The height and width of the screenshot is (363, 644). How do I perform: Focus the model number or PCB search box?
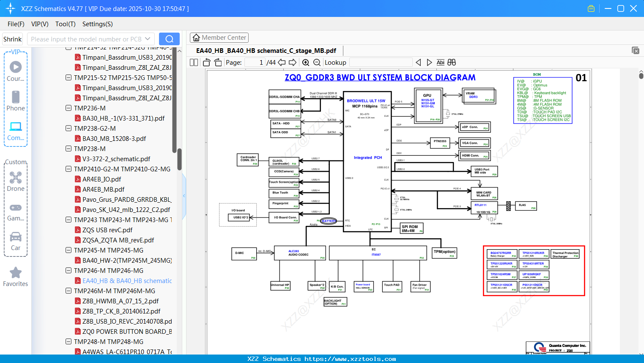coord(86,39)
